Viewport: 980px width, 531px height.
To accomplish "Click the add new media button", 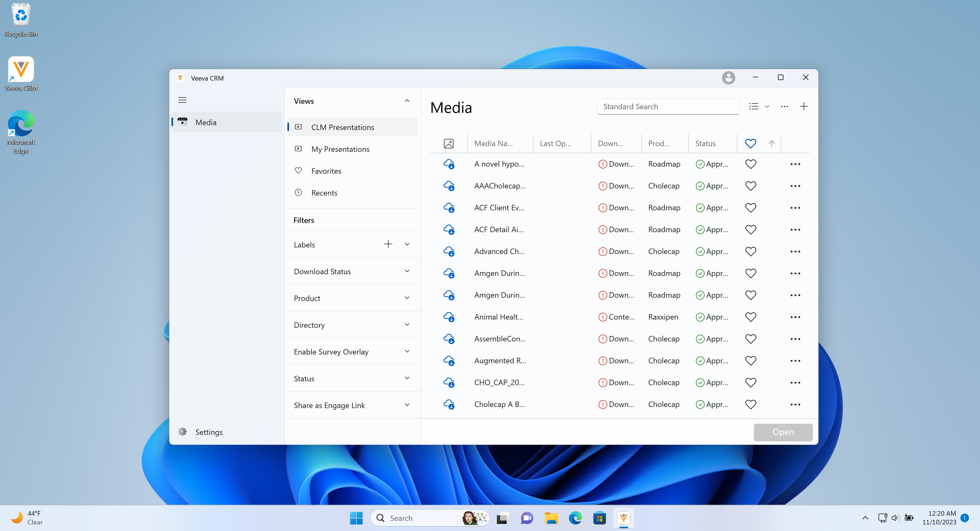I will tap(804, 106).
